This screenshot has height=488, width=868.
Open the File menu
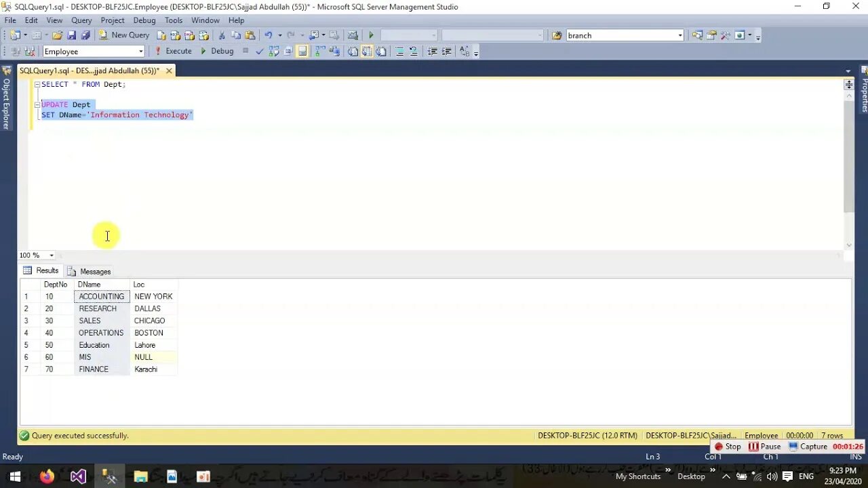coord(10,20)
